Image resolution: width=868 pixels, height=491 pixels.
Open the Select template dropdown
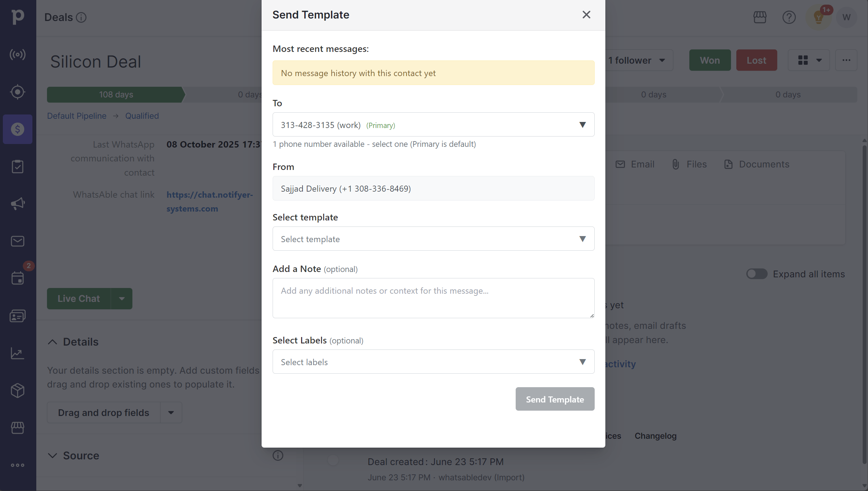click(x=433, y=239)
